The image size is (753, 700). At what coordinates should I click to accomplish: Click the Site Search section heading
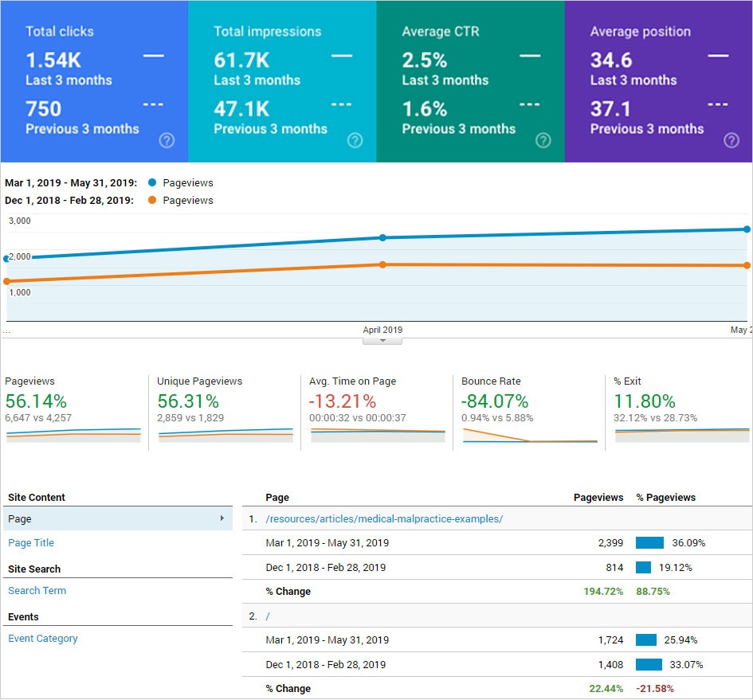click(34, 569)
